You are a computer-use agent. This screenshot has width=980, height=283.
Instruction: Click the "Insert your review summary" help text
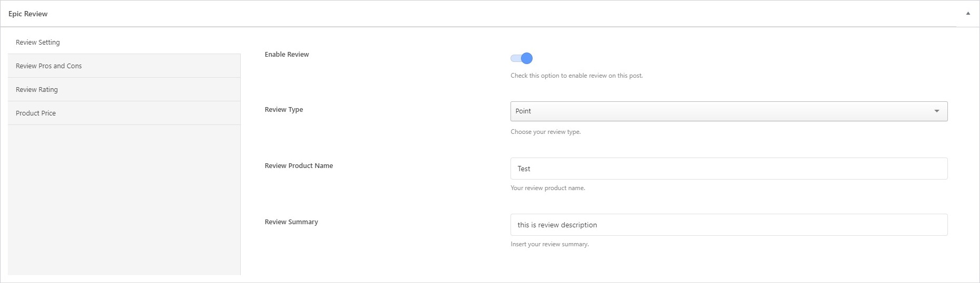[549, 244]
